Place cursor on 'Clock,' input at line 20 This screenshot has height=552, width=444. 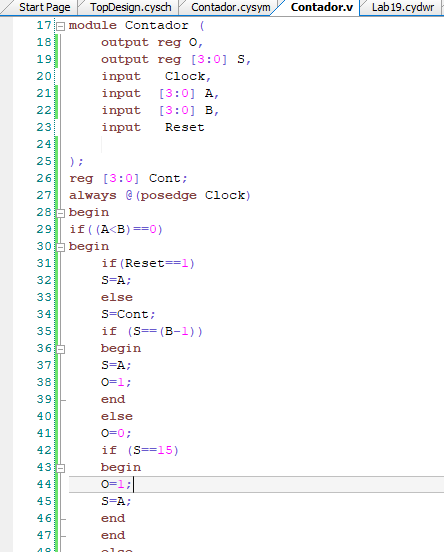pos(188,76)
